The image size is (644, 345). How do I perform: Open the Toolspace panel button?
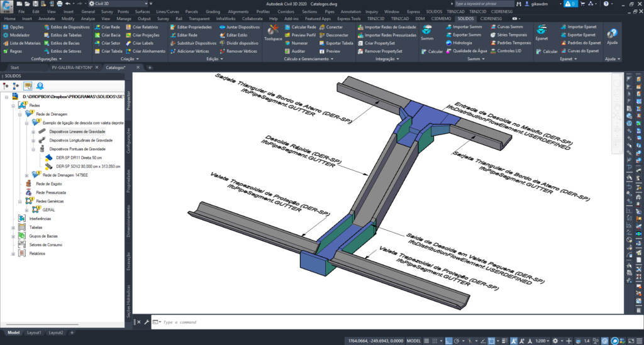pos(273,33)
